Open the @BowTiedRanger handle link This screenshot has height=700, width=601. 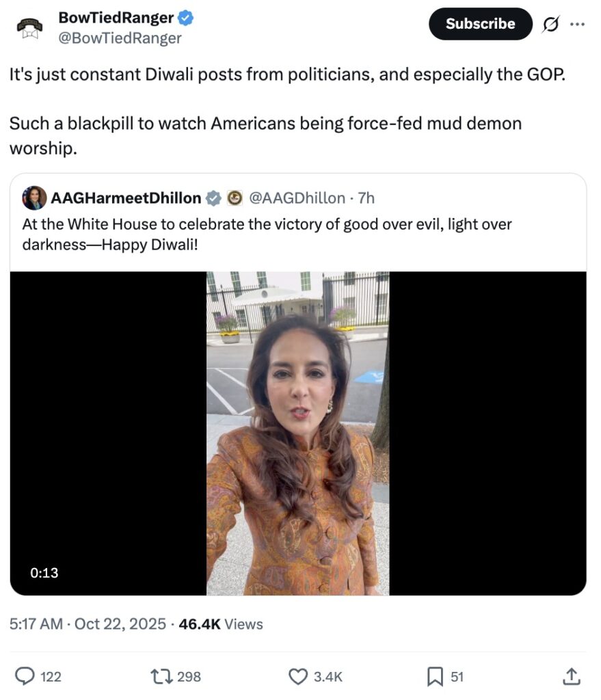[x=120, y=38]
